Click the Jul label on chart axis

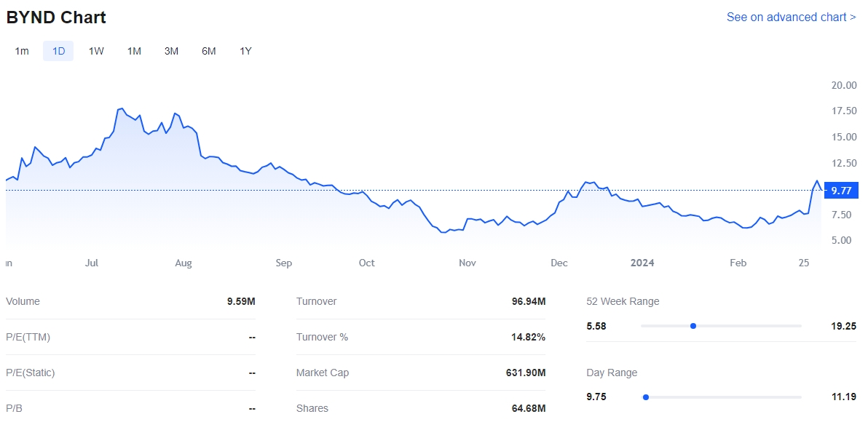point(92,263)
